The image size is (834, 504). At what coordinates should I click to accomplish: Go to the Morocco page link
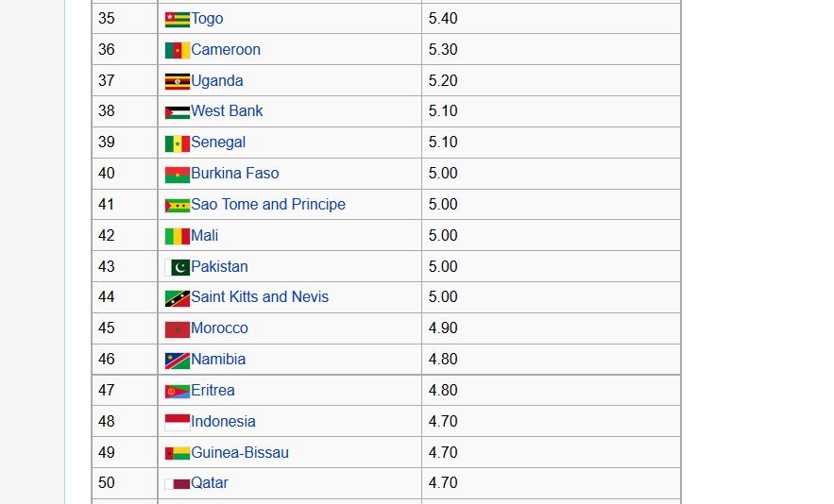point(219,328)
